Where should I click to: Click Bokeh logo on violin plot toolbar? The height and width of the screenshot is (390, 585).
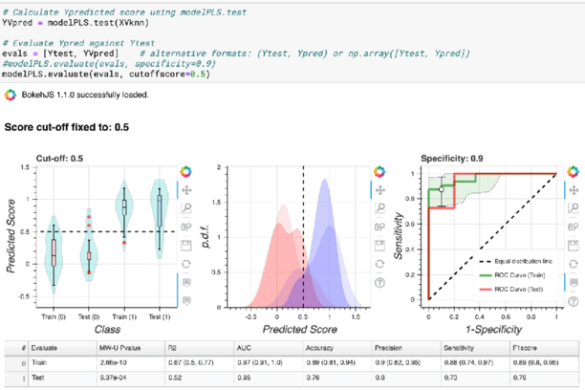[x=186, y=172]
